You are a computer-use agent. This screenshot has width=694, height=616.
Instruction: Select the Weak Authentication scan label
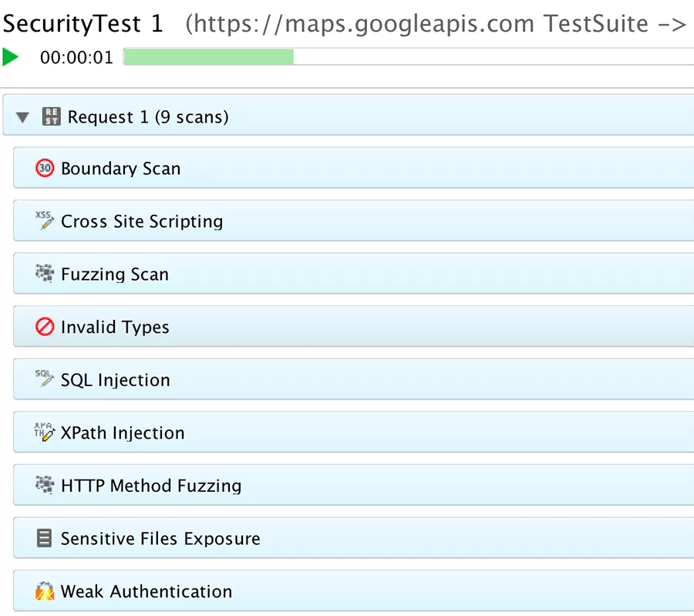pos(147,591)
